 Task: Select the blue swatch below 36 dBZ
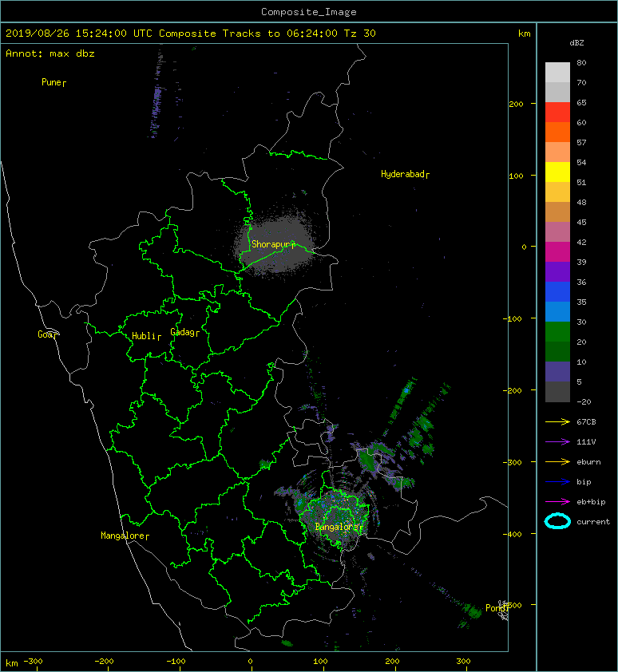(557, 292)
